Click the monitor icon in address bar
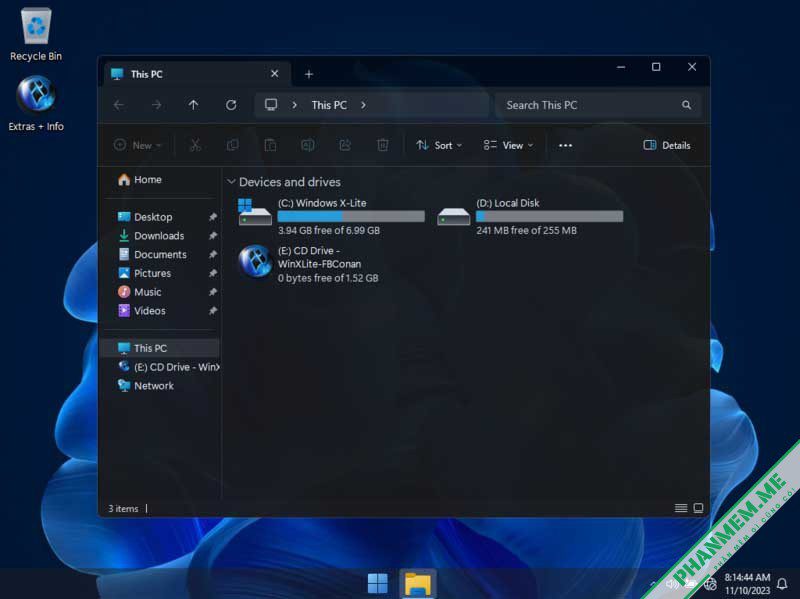800x599 pixels. pos(271,105)
